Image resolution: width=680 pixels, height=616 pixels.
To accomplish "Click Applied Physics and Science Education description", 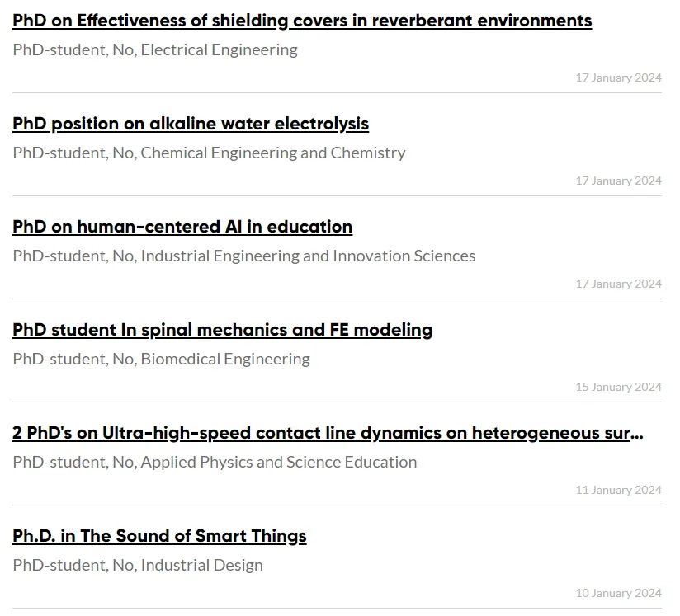I will click(215, 463).
